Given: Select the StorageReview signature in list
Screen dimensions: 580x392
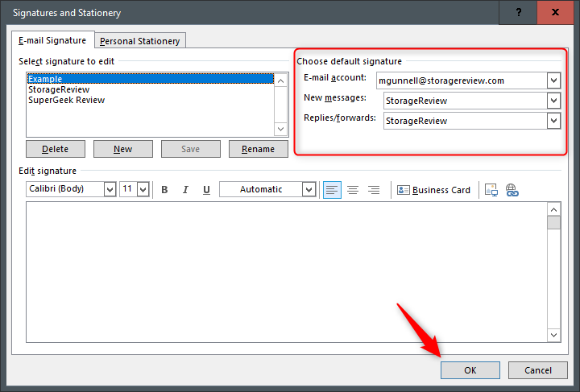Looking at the screenshot, I should [151, 89].
